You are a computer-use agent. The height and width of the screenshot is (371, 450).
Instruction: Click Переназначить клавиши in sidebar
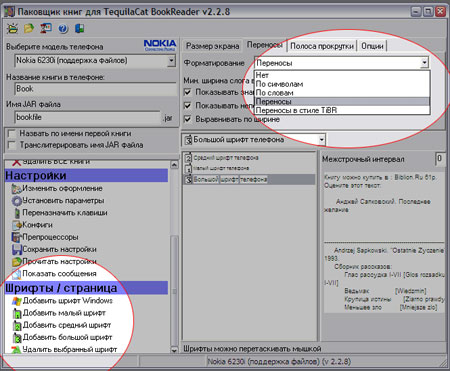(x=65, y=213)
